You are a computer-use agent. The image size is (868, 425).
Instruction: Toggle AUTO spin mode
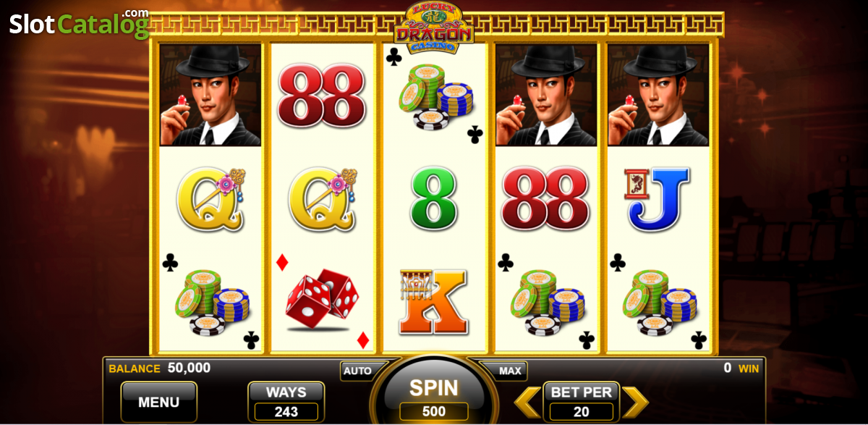[357, 371]
